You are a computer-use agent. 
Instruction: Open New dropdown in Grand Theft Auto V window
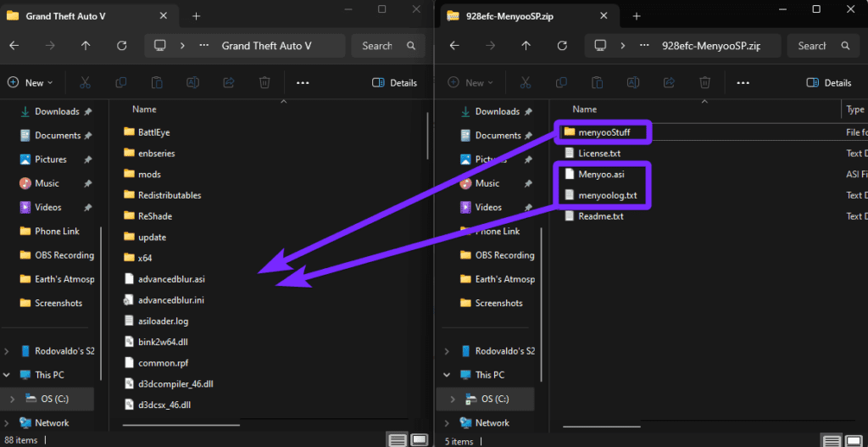[x=31, y=82]
